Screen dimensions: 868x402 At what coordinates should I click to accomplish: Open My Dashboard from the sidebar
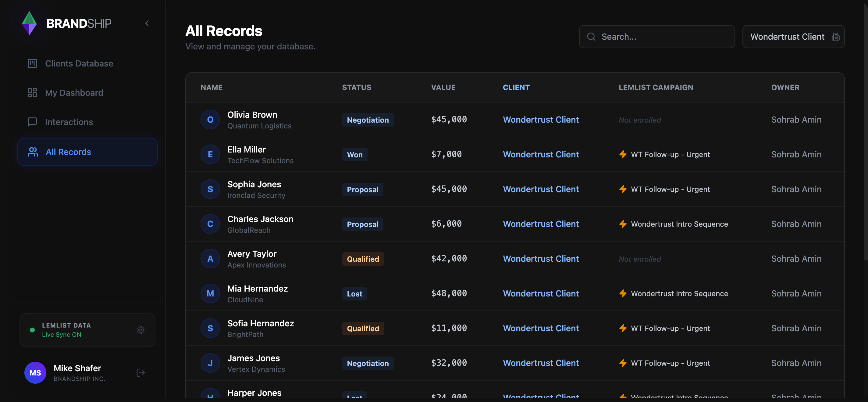(74, 93)
